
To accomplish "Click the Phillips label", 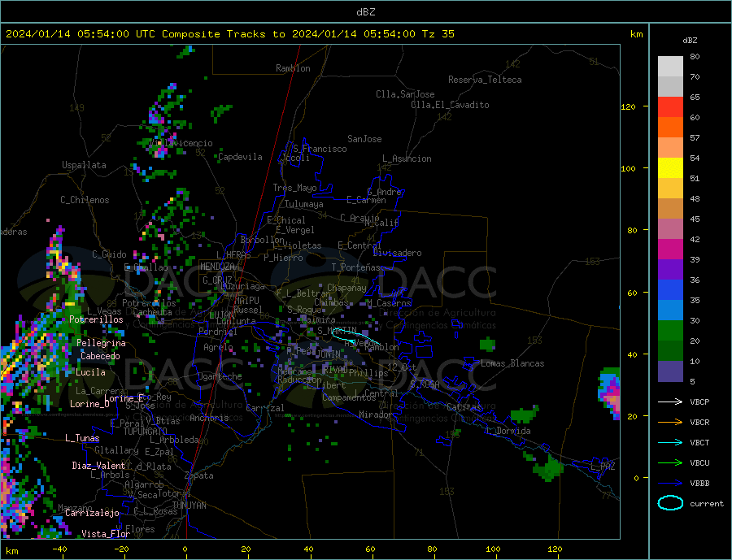I will click(368, 373).
